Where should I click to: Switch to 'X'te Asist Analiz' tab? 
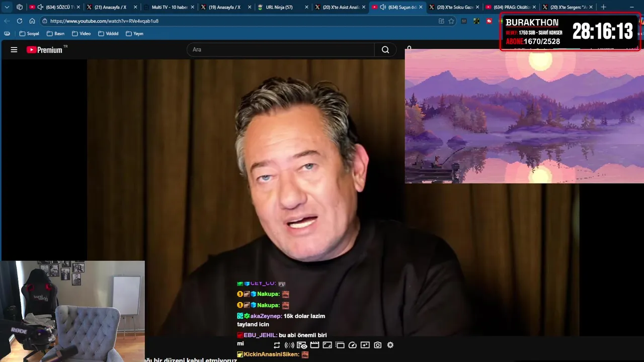pyautogui.click(x=341, y=7)
